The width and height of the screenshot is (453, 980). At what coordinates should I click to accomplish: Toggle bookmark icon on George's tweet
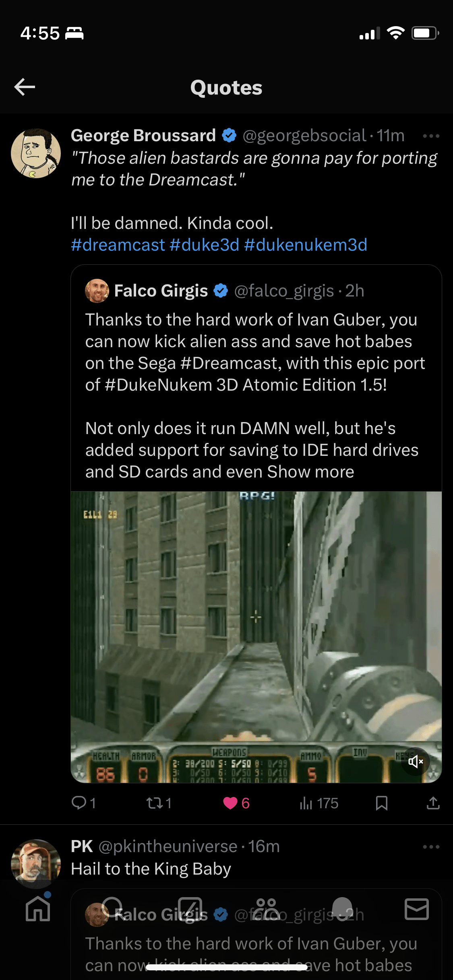(x=381, y=803)
